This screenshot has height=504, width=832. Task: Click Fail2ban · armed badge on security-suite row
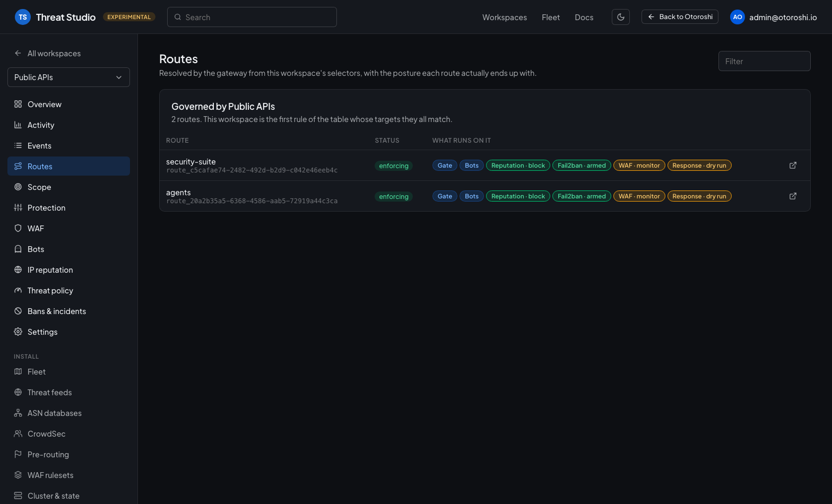tap(582, 166)
